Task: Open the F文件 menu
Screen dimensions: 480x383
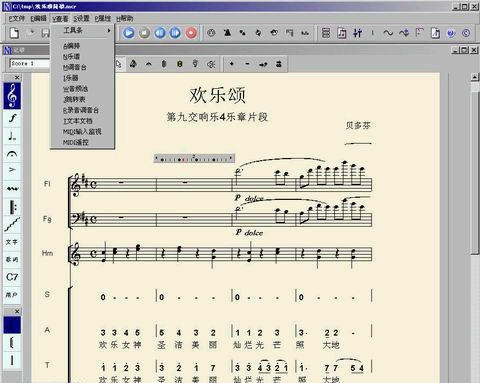Action: click(17, 18)
